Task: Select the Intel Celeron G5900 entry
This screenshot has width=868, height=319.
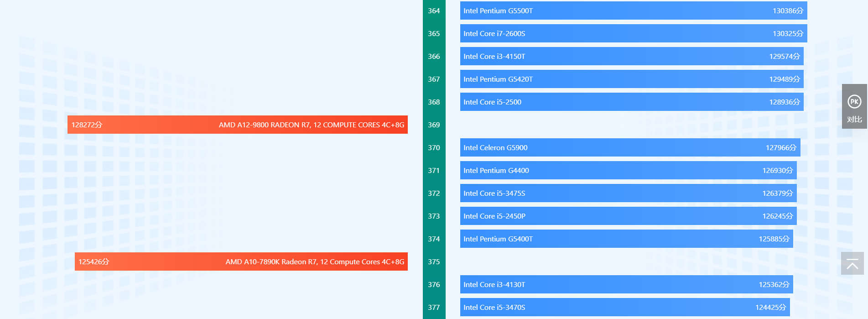Action: click(x=630, y=147)
